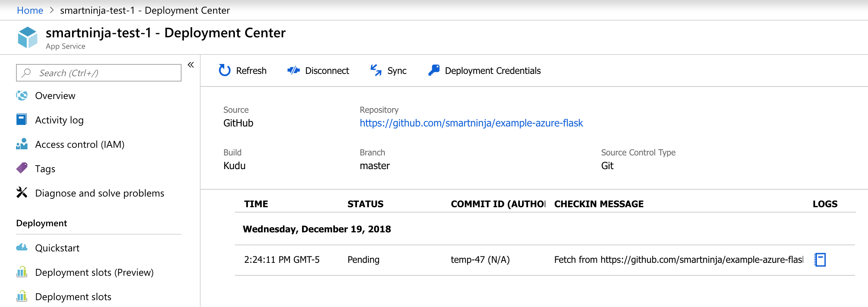
Task: Open Overview in the sidebar
Action: [x=55, y=96]
